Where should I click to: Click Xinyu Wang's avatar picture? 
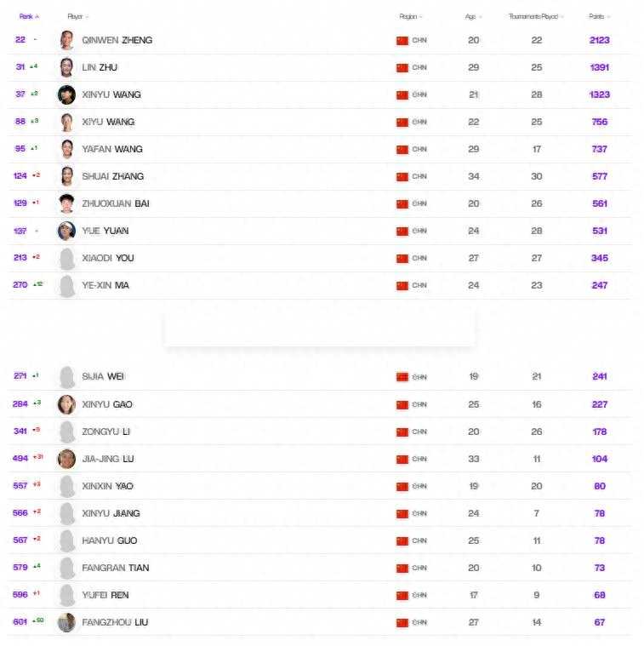66,94
